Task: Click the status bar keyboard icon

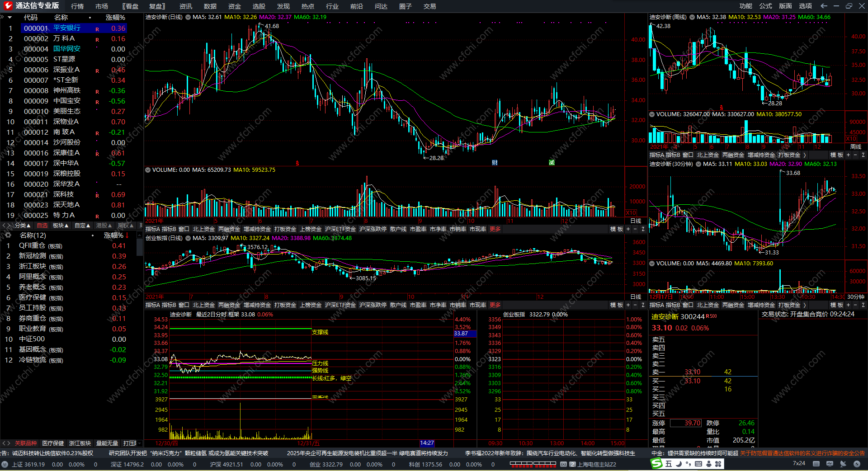Action: tap(816, 464)
